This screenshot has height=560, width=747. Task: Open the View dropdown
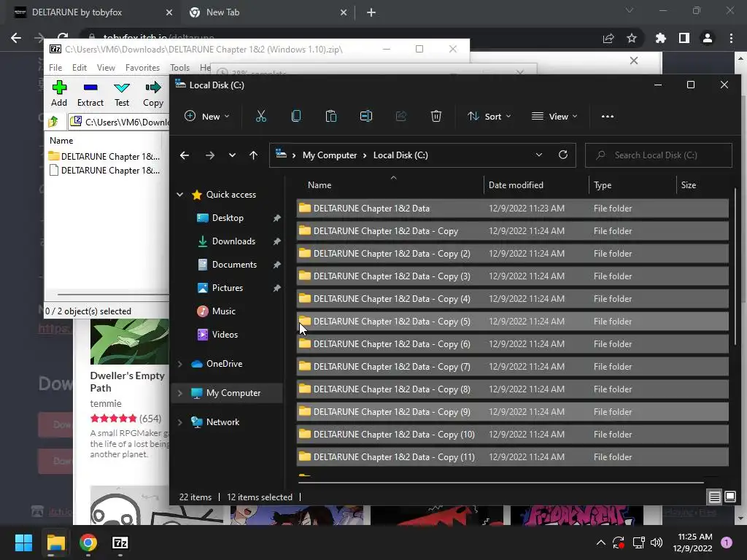pyautogui.click(x=554, y=116)
